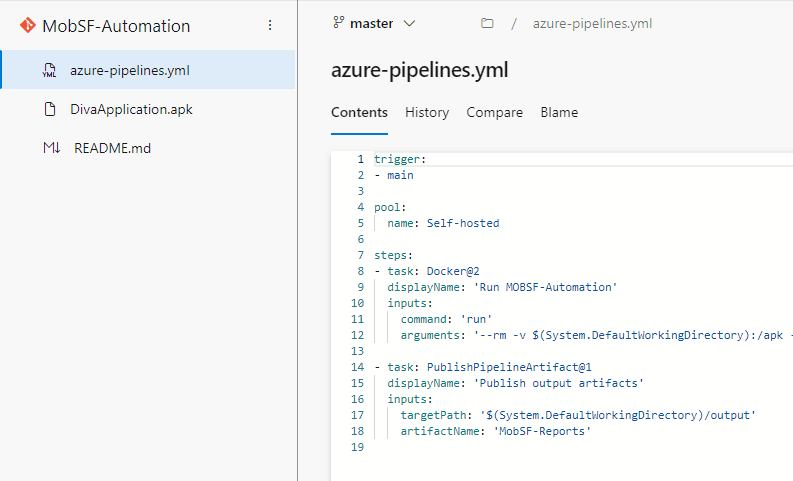
Task: Click line number 13 in the gutter
Action: pyautogui.click(x=357, y=351)
